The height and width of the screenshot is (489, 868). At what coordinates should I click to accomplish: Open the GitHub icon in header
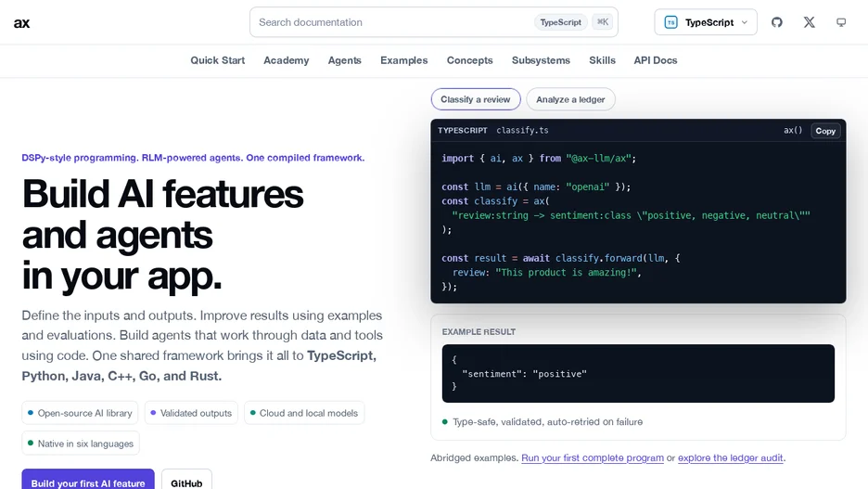click(x=777, y=22)
